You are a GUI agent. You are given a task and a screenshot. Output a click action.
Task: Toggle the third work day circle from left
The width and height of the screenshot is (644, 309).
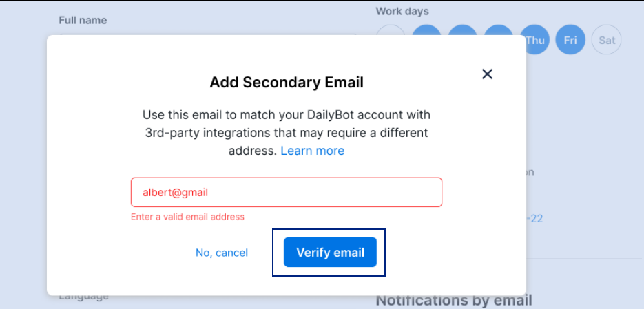pyautogui.click(x=463, y=31)
